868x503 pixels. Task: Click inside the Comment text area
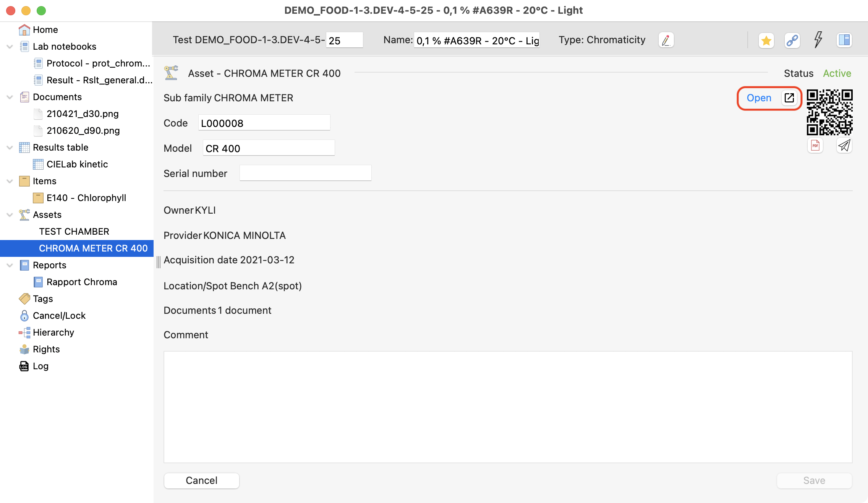(508, 407)
